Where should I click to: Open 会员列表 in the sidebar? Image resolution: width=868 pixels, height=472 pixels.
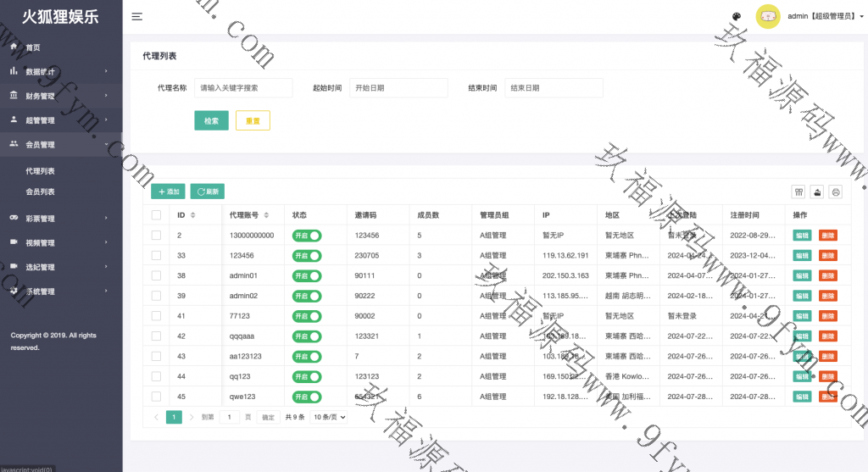41,192
